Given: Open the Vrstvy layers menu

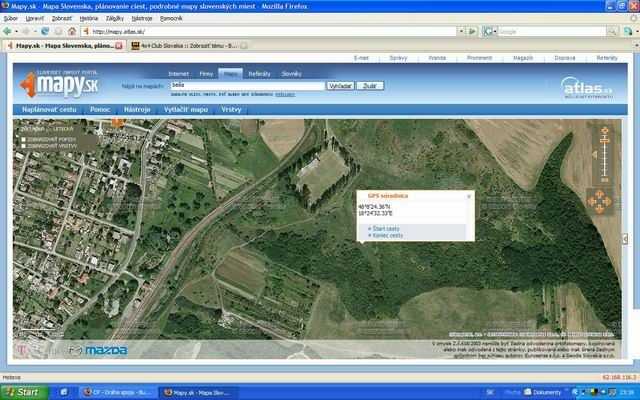Looking at the screenshot, I should (231, 109).
